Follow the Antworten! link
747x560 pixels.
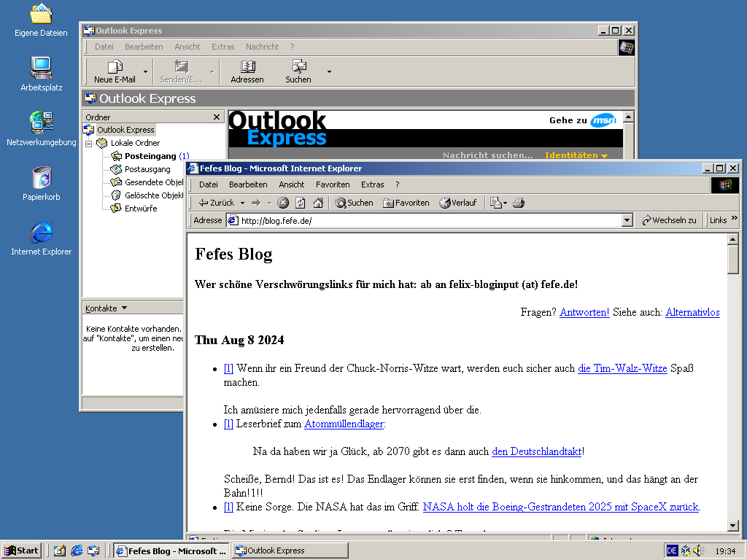[x=584, y=312]
